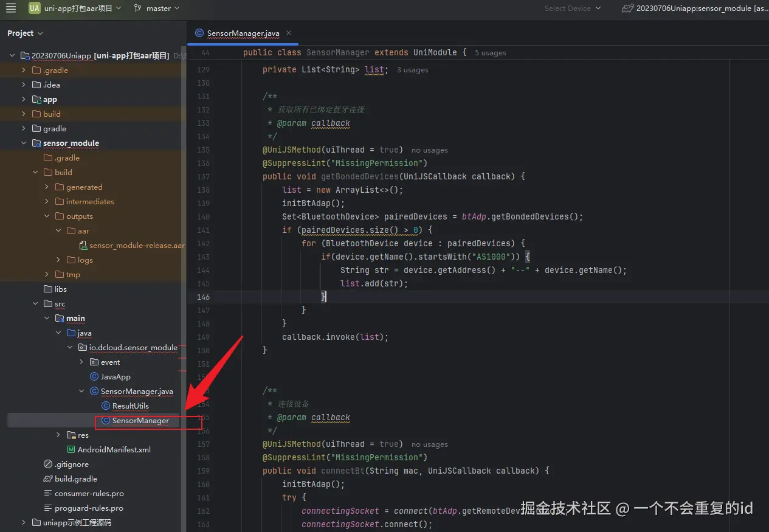769x532 pixels.
Task: Select the top-level build folder
Action: [x=52, y=114]
